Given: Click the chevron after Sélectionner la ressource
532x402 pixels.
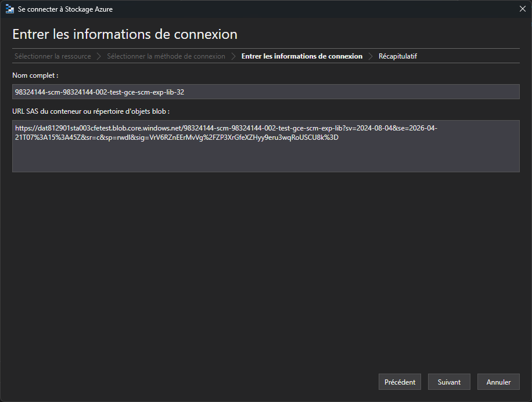Looking at the screenshot, I should [x=99, y=56].
